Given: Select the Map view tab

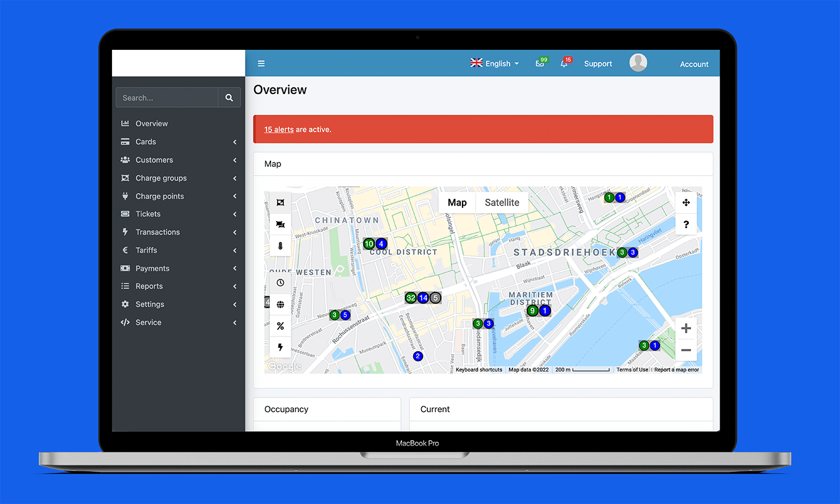Looking at the screenshot, I should [x=457, y=203].
